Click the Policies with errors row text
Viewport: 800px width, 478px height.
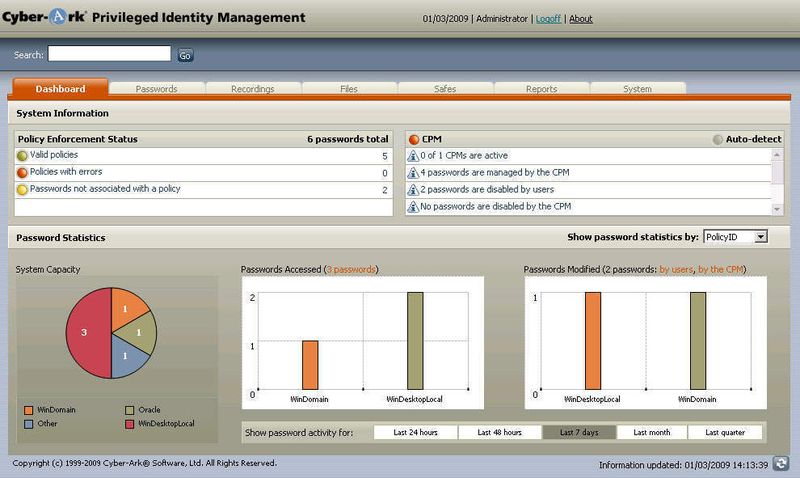click(x=66, y=172)
